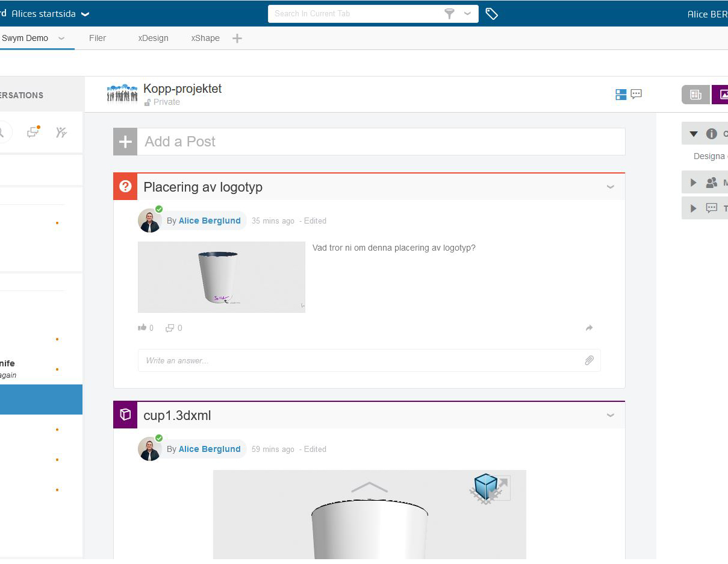
Task: Click the Write an answer field
Action: pyautogui.click(x=361, y=360)
